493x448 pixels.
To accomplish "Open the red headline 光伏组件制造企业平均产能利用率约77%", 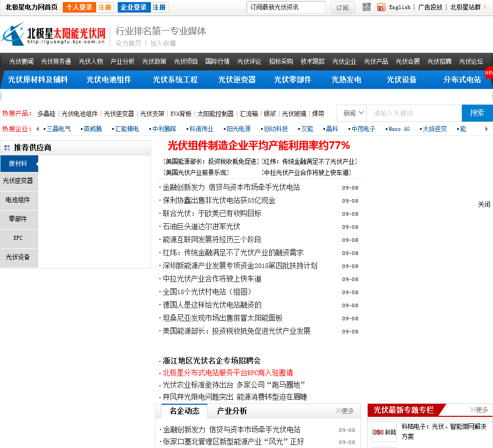I will [x=259, y=145].
